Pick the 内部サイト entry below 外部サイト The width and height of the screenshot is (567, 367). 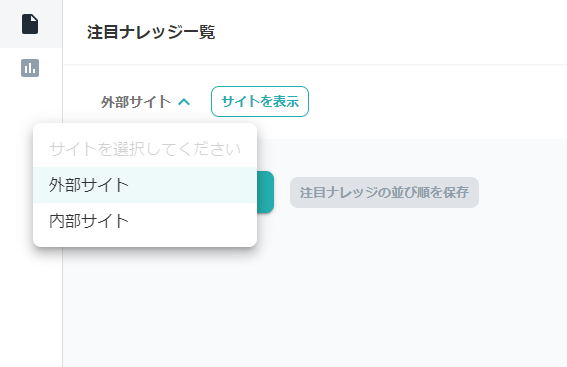coord(145,221)
